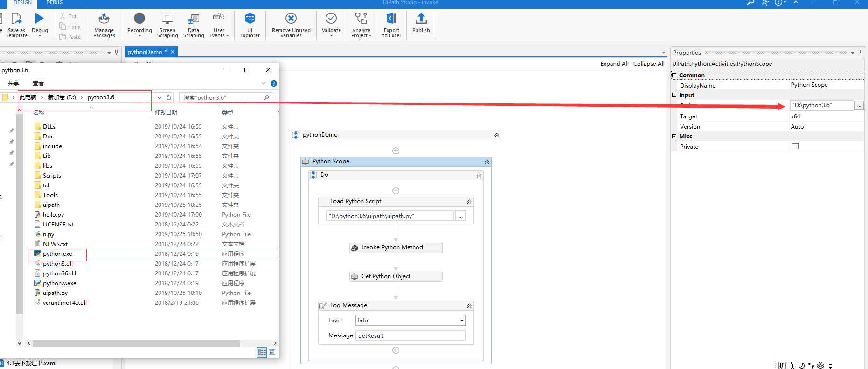Screen dimensions: 868x369
Task: Select the Invoke Python Method activity
Action: [x=396, y=247]
